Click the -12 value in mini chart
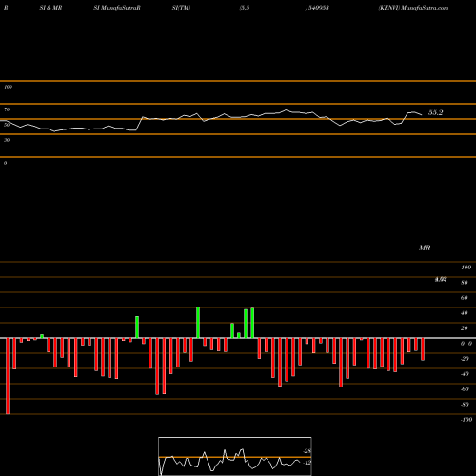 307,463
